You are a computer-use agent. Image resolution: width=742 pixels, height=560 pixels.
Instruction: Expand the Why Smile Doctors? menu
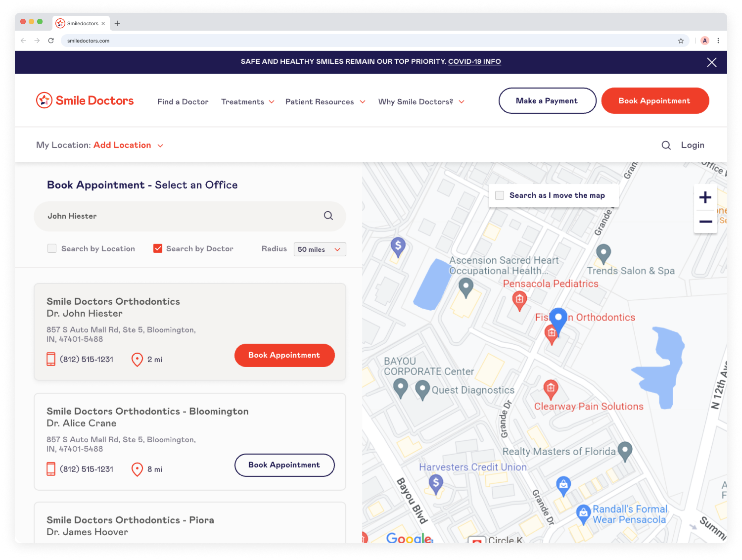tap(421, 102)
